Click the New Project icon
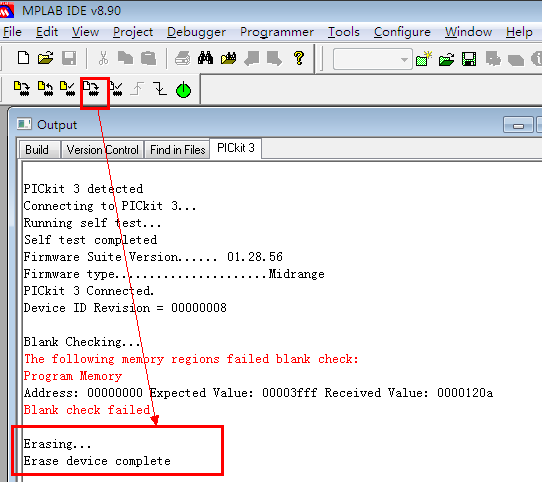 (x=424, y=59)
